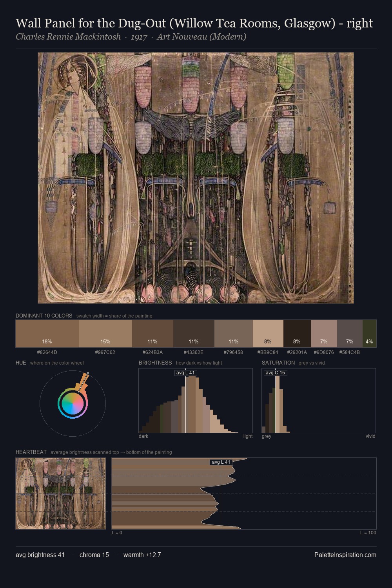Click the heartbeat brightness profile chart
The width and height of the screenshot is (392, 588).
tap(244, 494)
